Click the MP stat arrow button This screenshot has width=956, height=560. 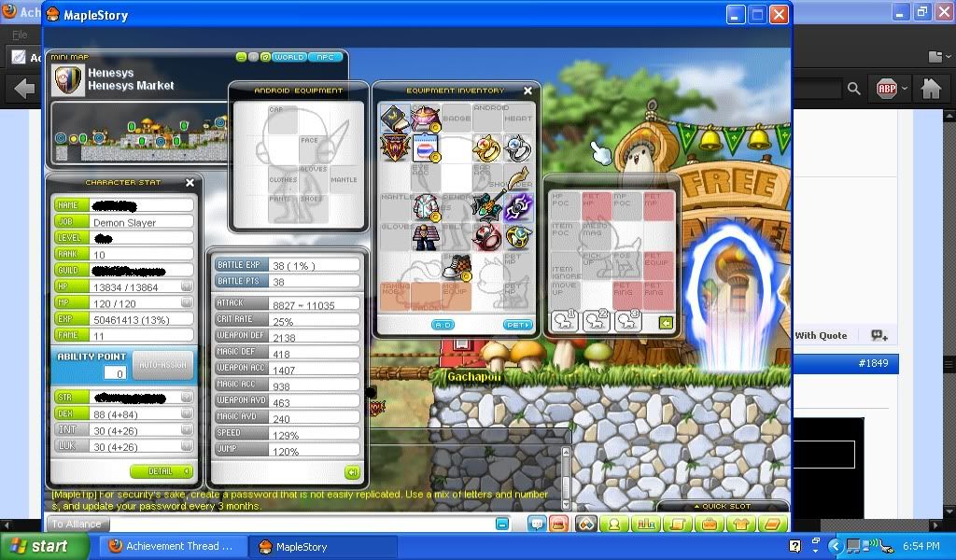point(187,302)
